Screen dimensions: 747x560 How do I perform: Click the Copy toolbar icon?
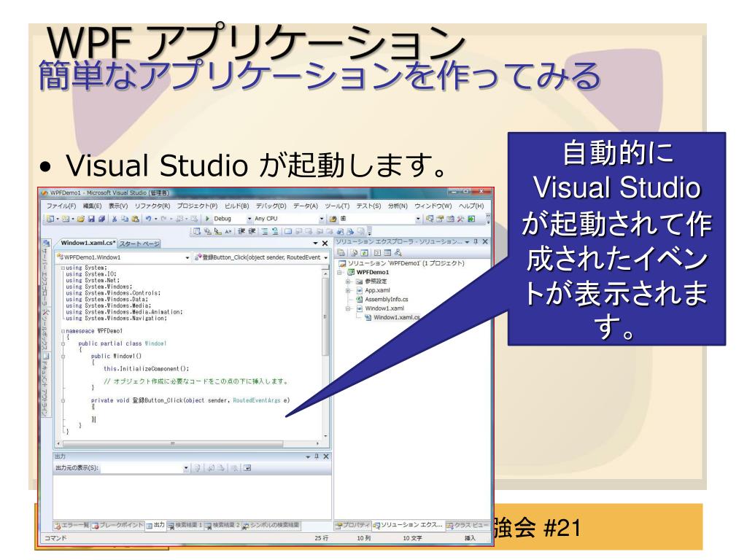(x=124, y=219)
